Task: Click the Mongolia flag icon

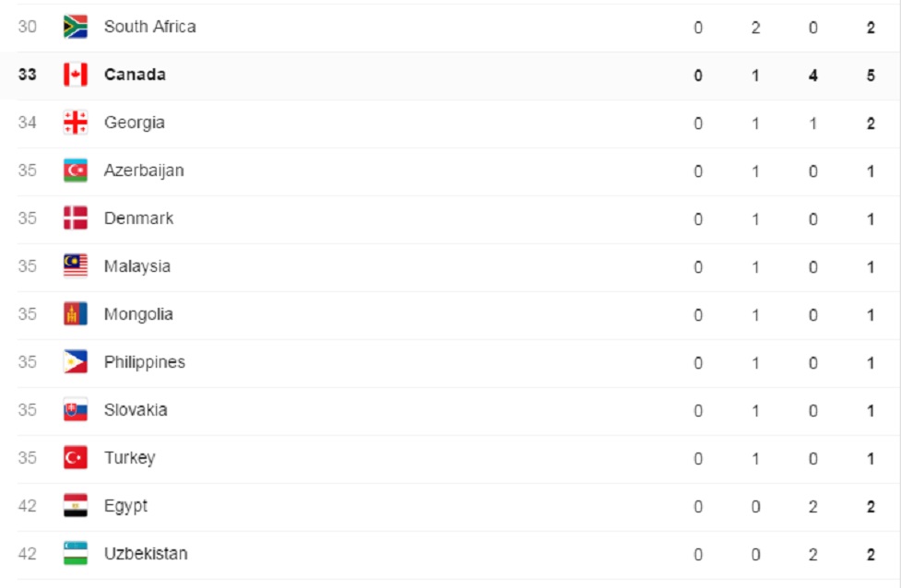Action: click(x=76, y=314)
